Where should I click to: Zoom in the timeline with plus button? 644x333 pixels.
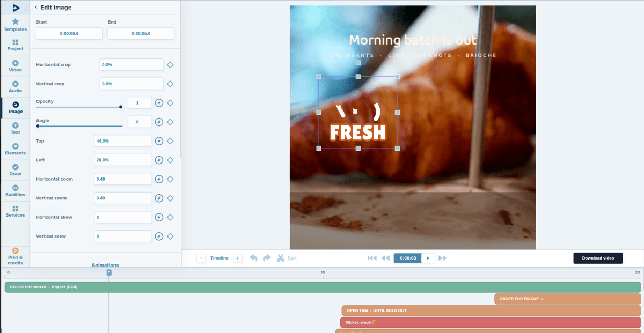pos(238,258)
